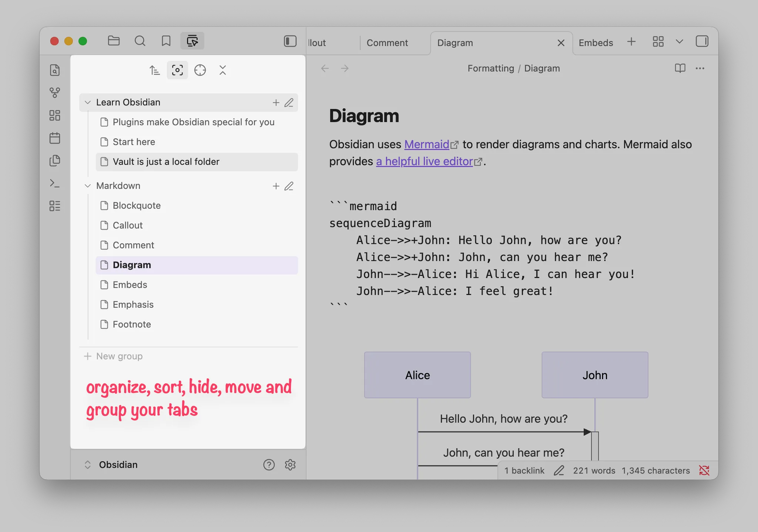Open daily note calendar ribbon icon

point(55,138)
